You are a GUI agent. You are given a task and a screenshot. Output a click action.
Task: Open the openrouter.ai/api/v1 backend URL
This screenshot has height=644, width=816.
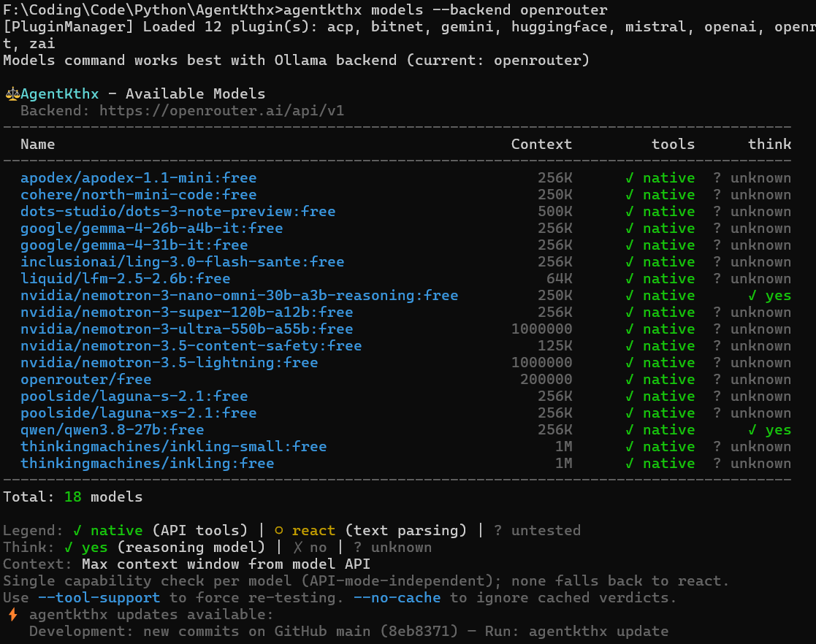pyautogui.click(x=221, y=111)
